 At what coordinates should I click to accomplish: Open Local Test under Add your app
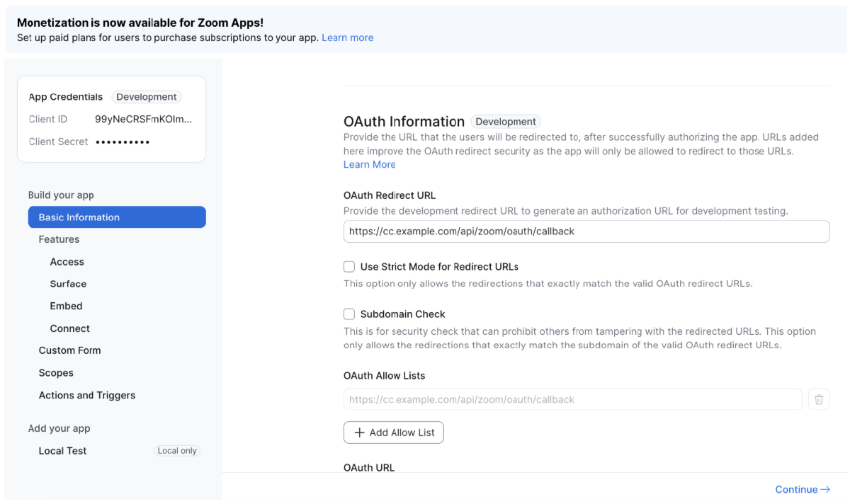[62, 451]
